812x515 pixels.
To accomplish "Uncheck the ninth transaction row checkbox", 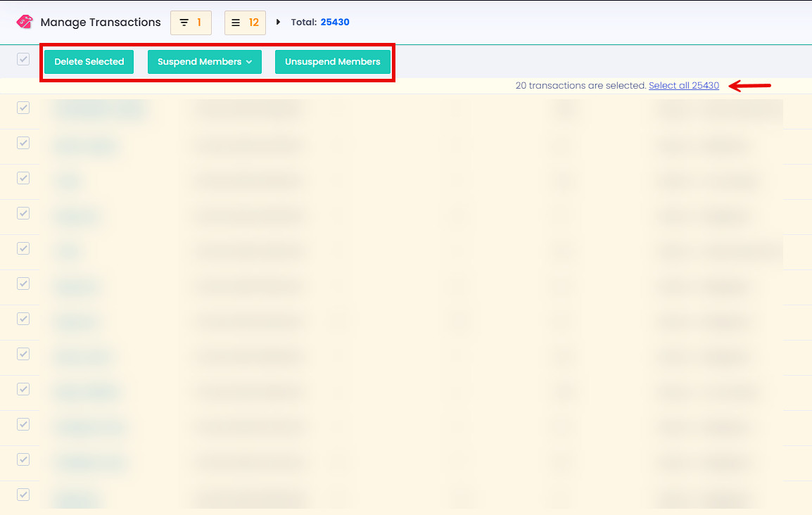I will [23, 389].
